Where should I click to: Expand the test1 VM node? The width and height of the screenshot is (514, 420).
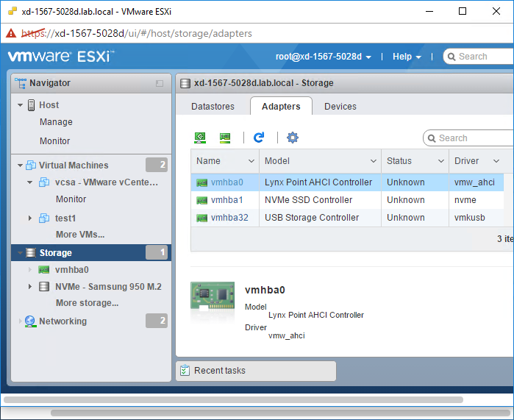point(30,218)
